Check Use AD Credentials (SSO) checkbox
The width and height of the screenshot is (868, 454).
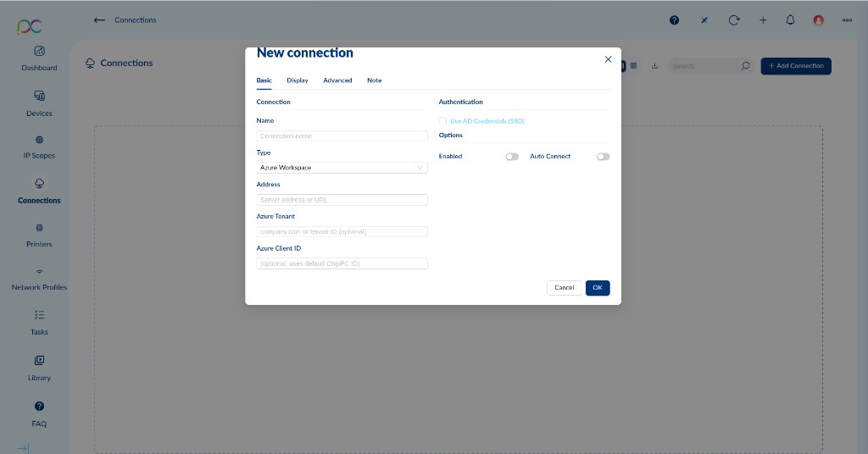tap(442, 121)
